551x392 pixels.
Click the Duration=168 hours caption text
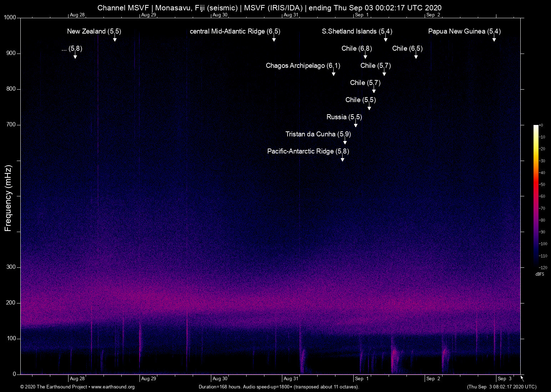point(278,387)
